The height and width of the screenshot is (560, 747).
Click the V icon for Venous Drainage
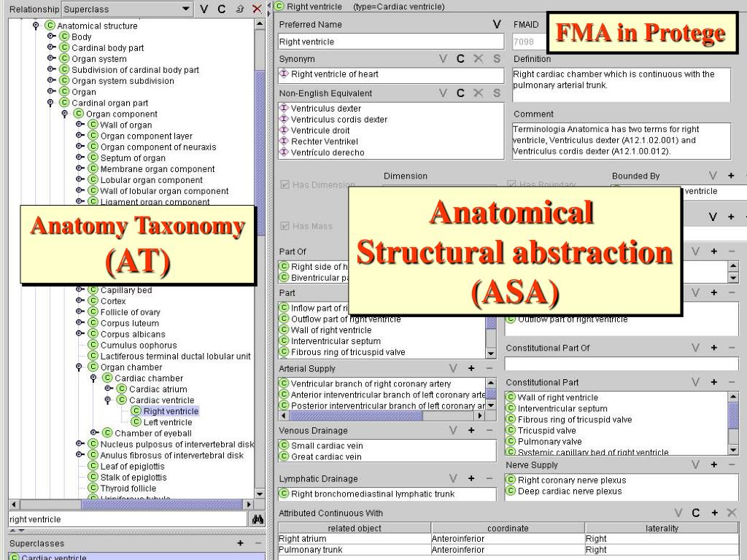(x=453, y=430)
